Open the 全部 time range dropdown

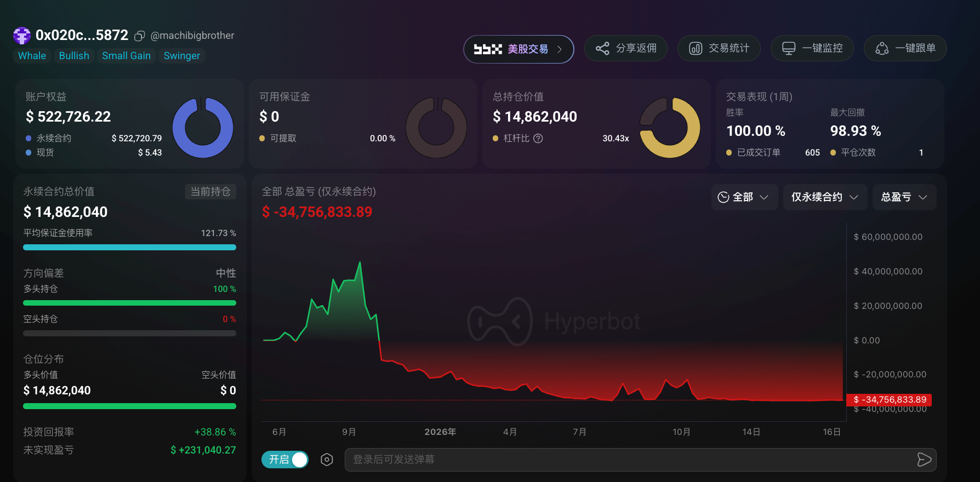point(744,197)
